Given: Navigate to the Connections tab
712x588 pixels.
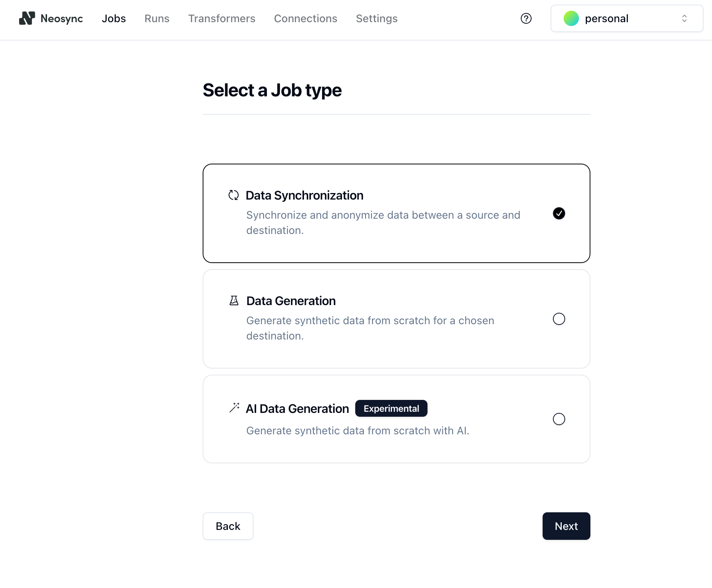Looking at the screenshot, I should pos(306,18).
